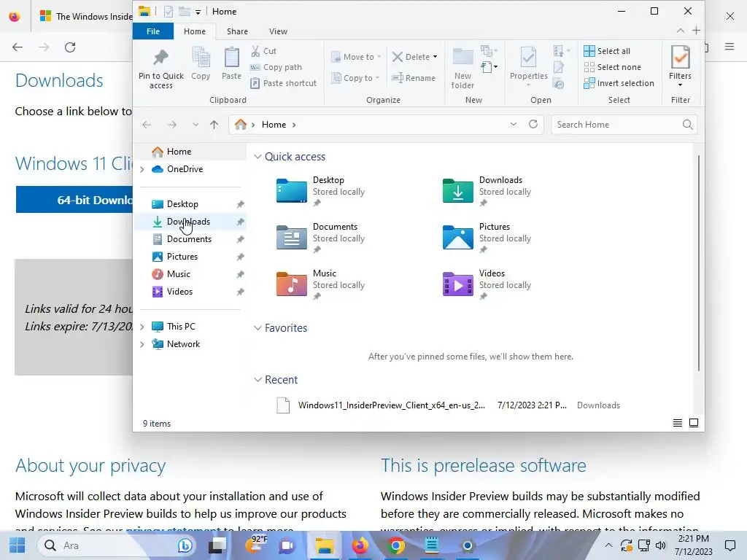Click the Explorer forward arrow
747x560 pixels.
click(x=172, y=125)
